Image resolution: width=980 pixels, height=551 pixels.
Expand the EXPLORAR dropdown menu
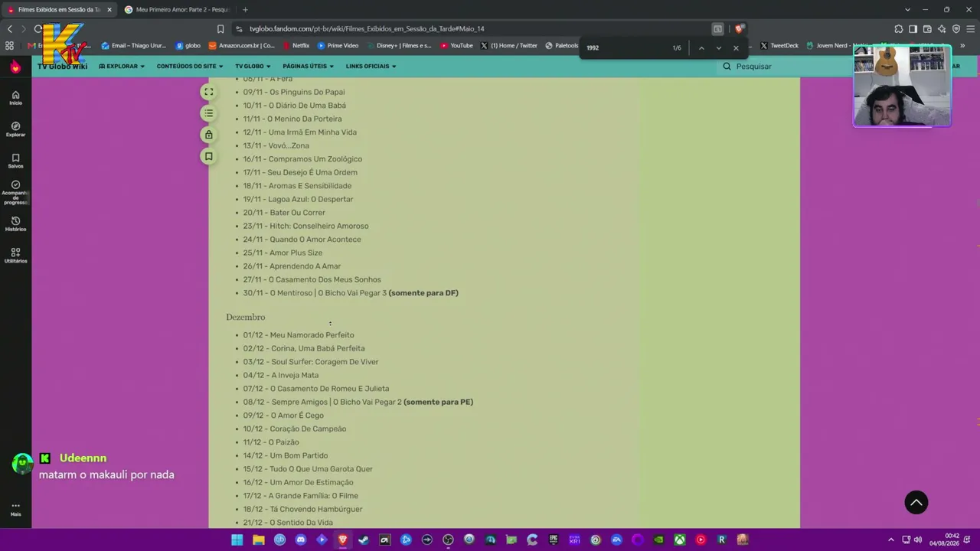[x=122, y=67]
